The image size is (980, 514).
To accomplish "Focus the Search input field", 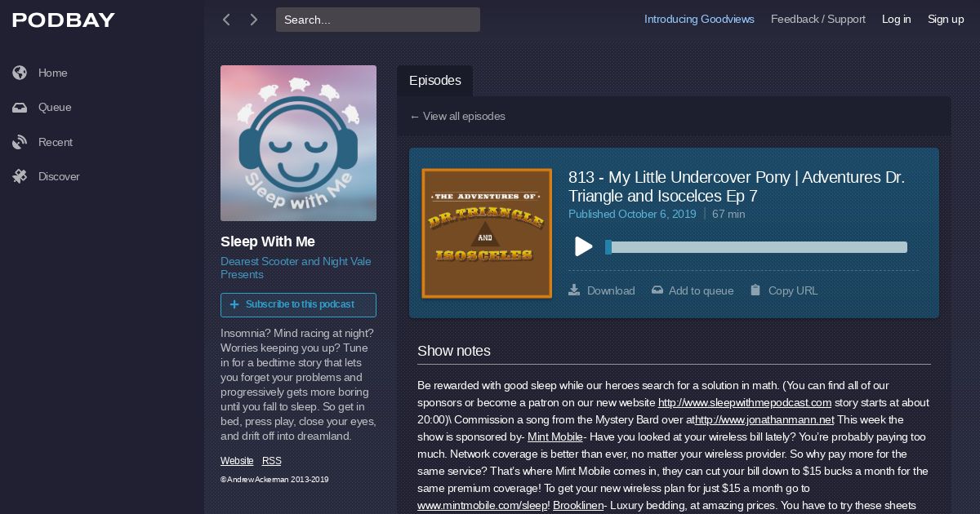I will [x=378, y=20].
